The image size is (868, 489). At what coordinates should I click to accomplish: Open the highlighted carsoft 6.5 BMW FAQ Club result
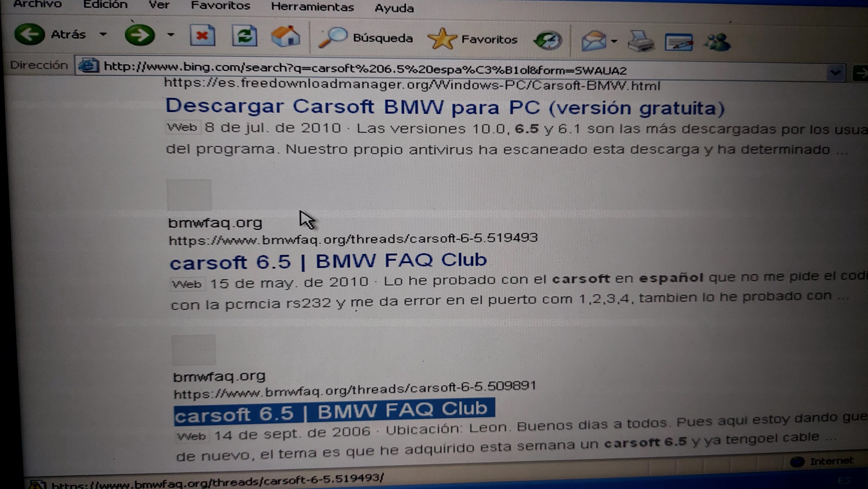tap(334, 412)
